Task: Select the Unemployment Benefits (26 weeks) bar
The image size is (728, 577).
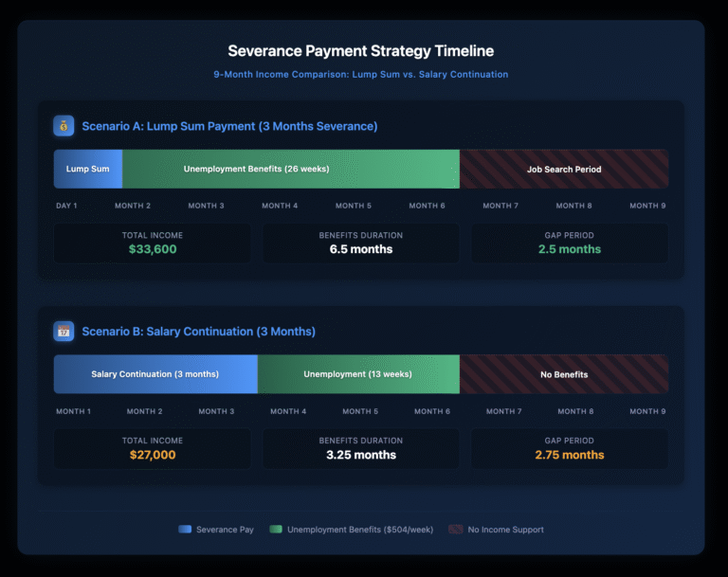Action: (x=291, y=169)
